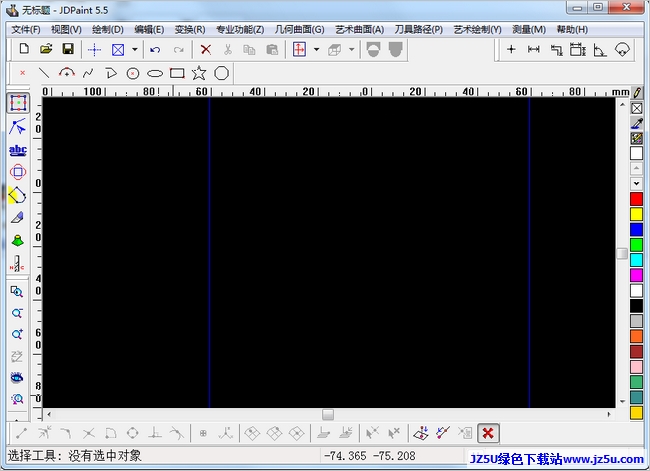The width and height of the screenshot is (650, 471).
Task: Click the right arrow of horizontal scrollbar
Action: coord(609,414)
